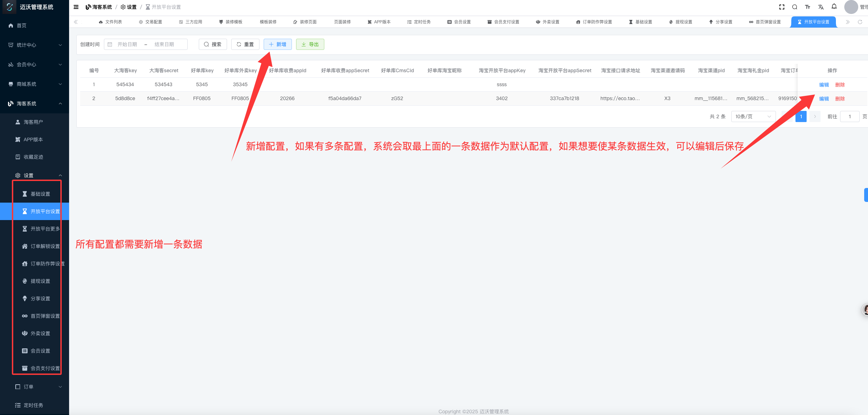The height and width of the screenshot is (415, 868).
Task: Click the 开始日期 date input
Action: pyautogui.click(x=127, y=44)
